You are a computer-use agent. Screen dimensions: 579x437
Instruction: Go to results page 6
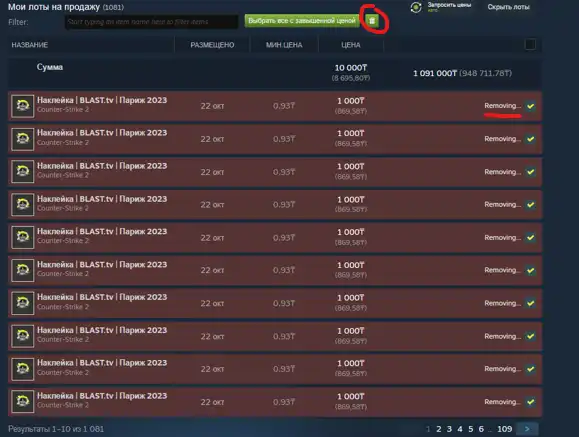tap(481, 429)
